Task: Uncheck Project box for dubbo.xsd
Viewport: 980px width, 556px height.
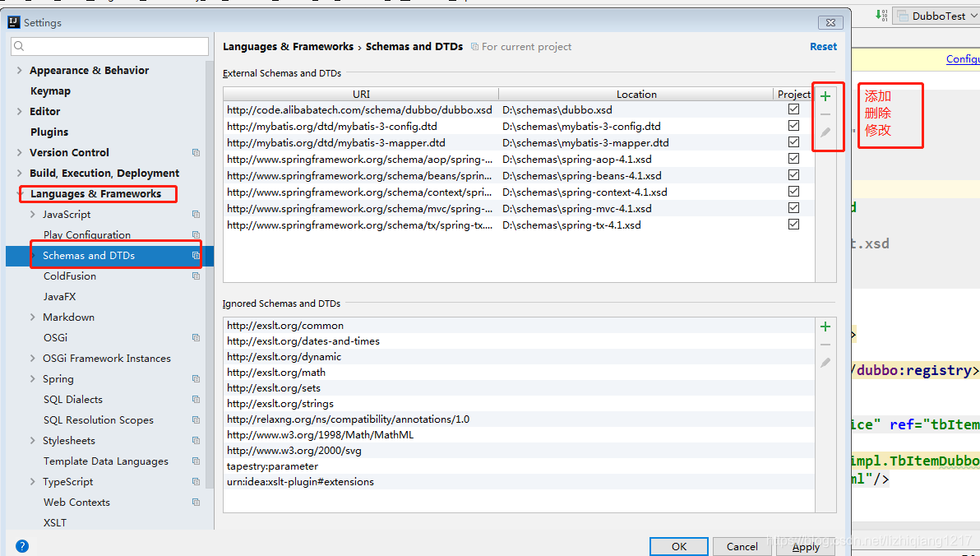Action: 793,109
